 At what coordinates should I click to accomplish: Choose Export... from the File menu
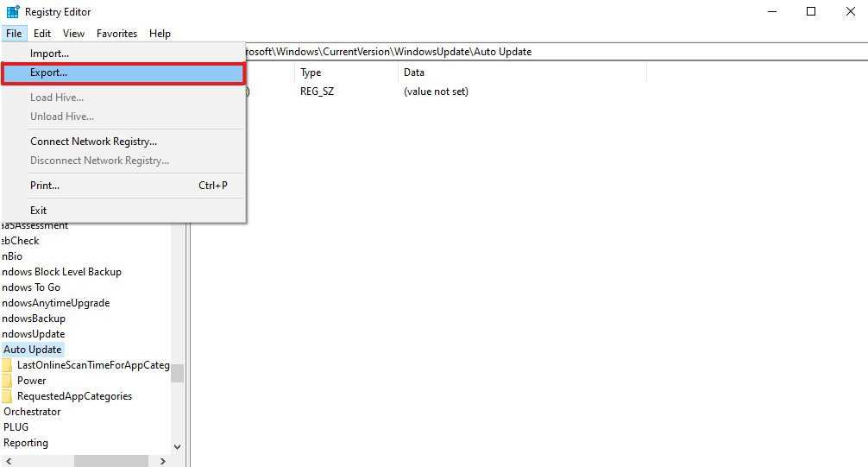click(x=123, y=73)
